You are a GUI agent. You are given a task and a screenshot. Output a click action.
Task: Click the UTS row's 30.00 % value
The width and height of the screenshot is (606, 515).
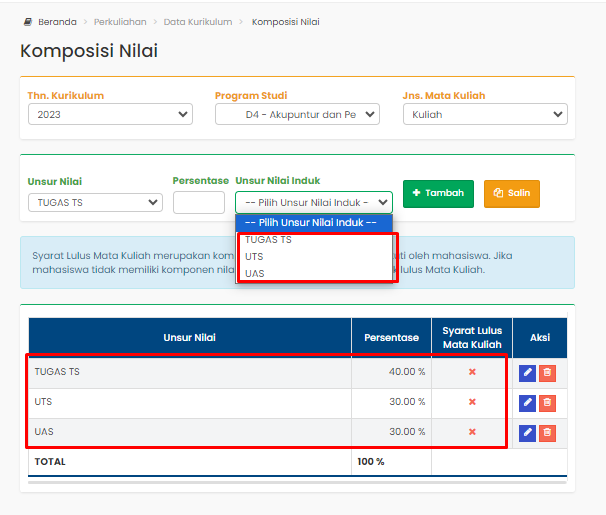click(407, 402)
